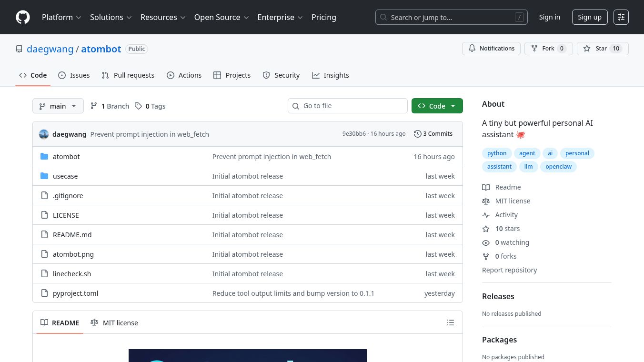Click the Activity pulse link
The width and height of the screenshot is (644, 362).
coord(506,215)
